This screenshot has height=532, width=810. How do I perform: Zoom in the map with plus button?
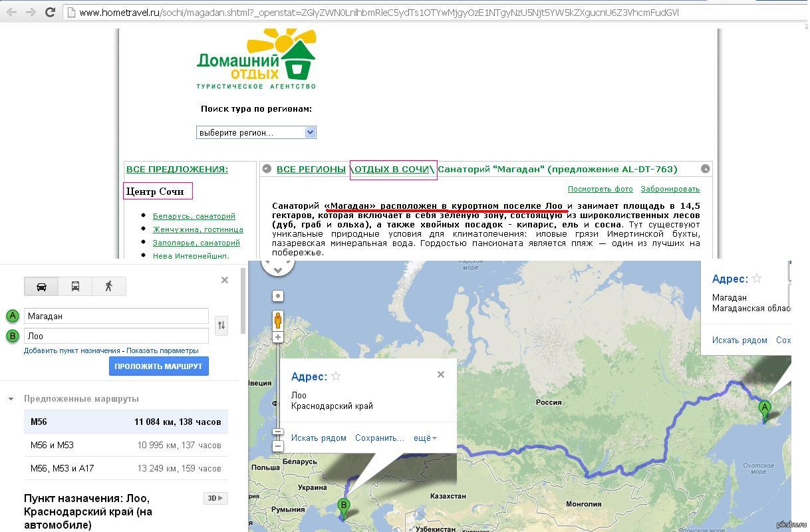click(278, 337)
